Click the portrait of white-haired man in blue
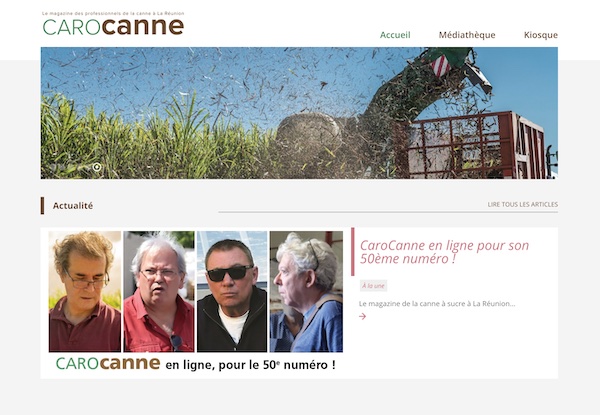This screenshot has width=600, height=415. [x=307, y=291]
